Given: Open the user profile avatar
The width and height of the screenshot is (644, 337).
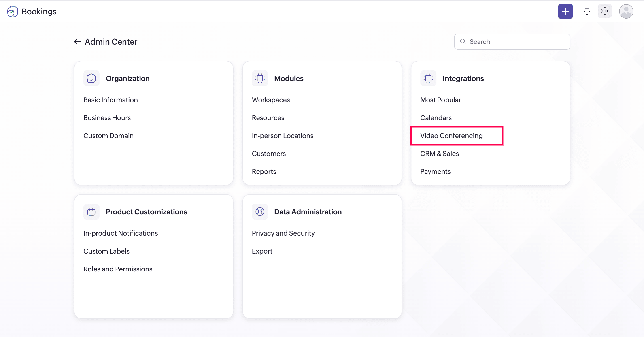Looking at the screenshot, I should (x=626, y=11).
